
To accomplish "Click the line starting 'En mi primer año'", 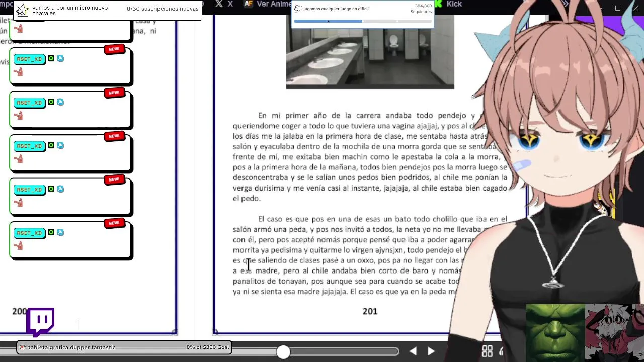I will 370,116.
